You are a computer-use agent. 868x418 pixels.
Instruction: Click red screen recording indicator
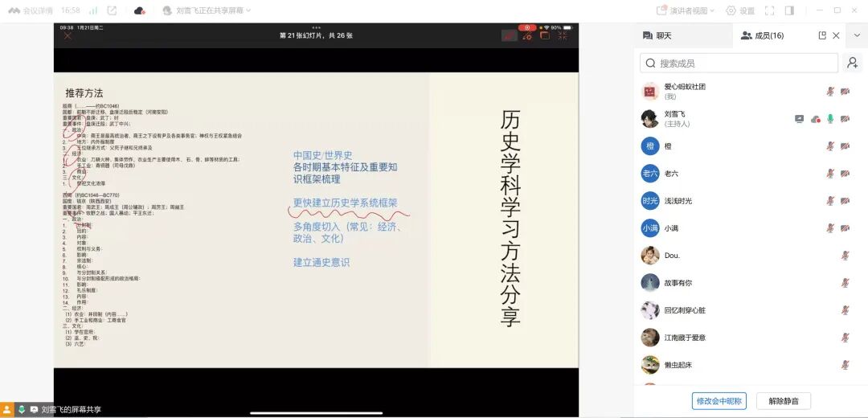coord(527,27)
